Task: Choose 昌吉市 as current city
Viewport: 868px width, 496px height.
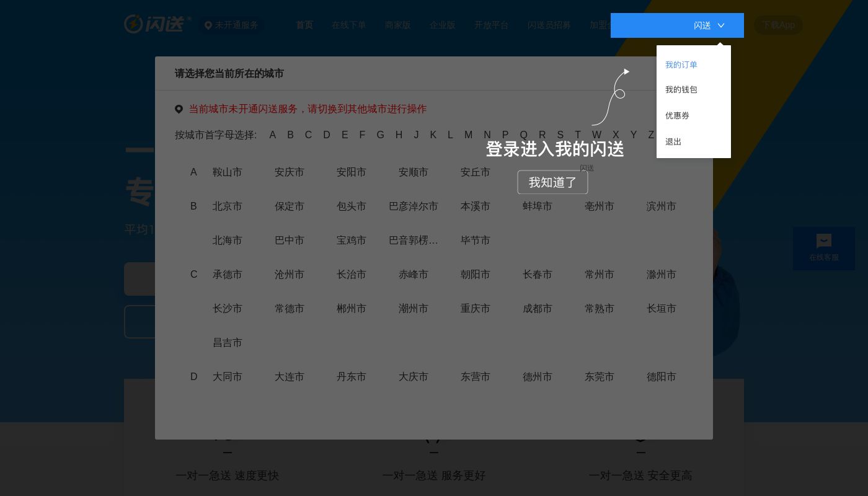Action: pos(228,343)
